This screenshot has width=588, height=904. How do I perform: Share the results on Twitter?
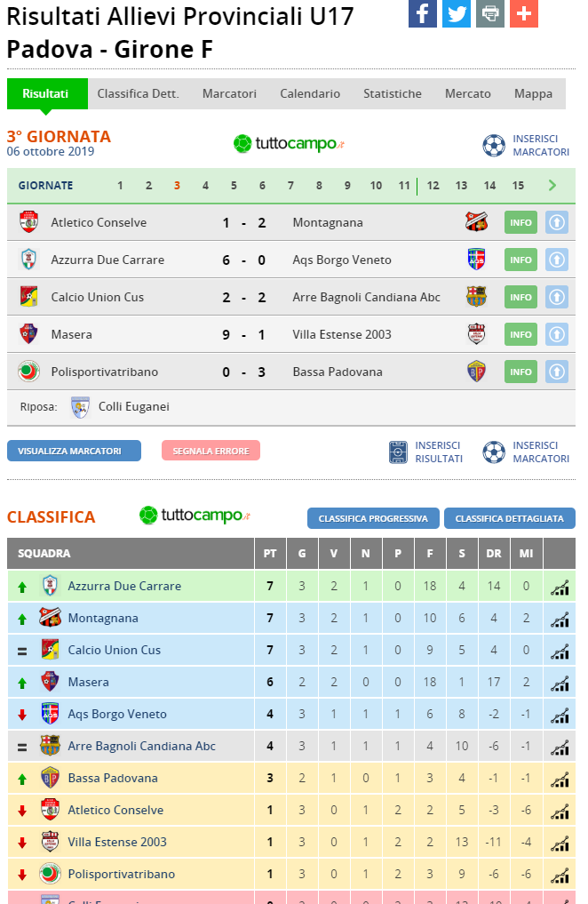pos(457,13)
